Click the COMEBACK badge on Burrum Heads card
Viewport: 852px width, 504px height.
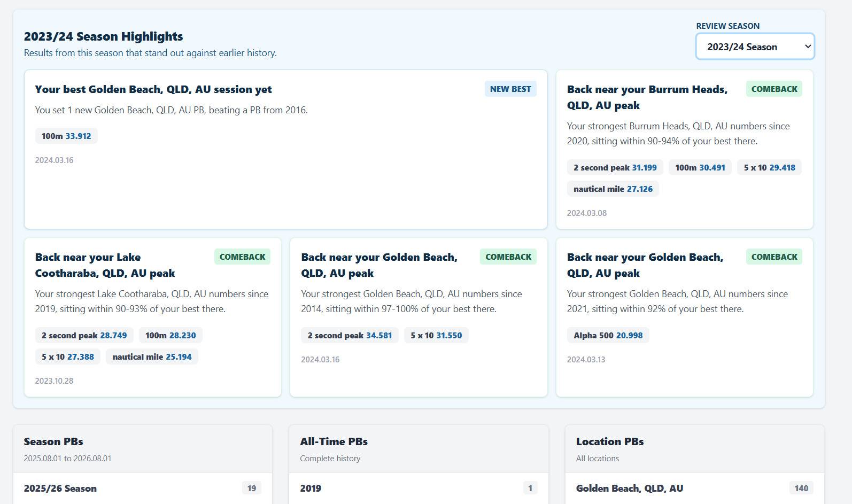(774, 89)
